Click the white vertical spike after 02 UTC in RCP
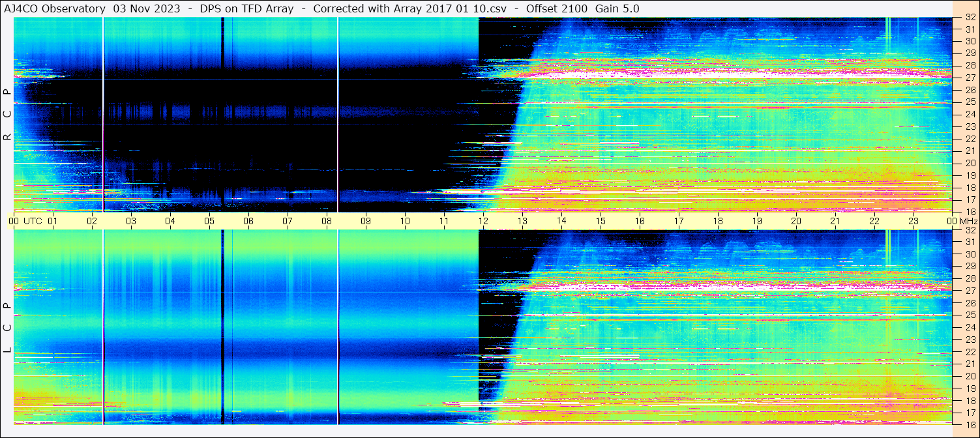 (103, 114)
